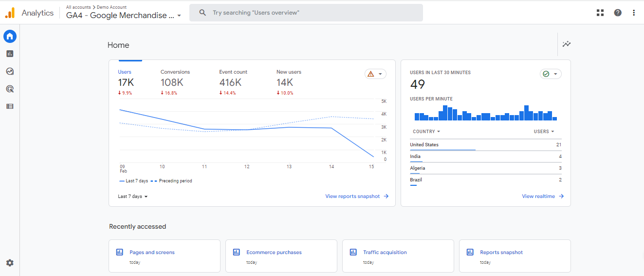Image resolution: width=644 pixels, height=276 pixels.
Task: Open the GA4 property selector dropdown
Action: click(124, 15)
